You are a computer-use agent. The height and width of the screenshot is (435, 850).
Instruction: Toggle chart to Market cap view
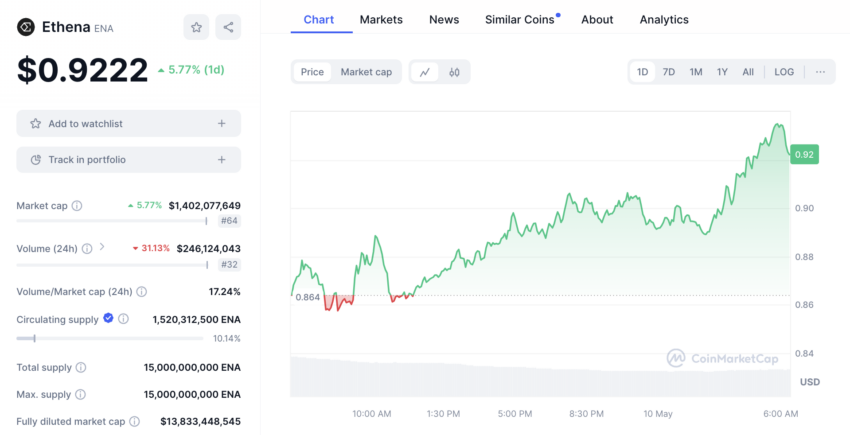click(366, 72)
